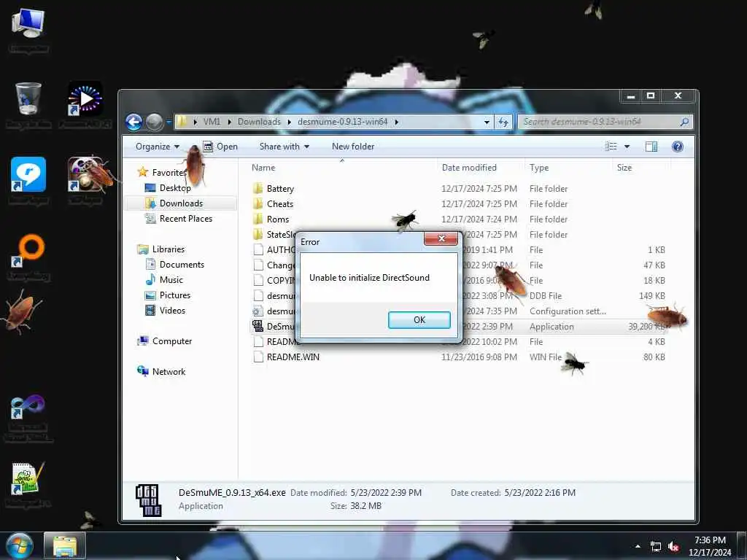Select the Computer desktop icon
This screenshot has height=560, width=747.
click(28, 31)
